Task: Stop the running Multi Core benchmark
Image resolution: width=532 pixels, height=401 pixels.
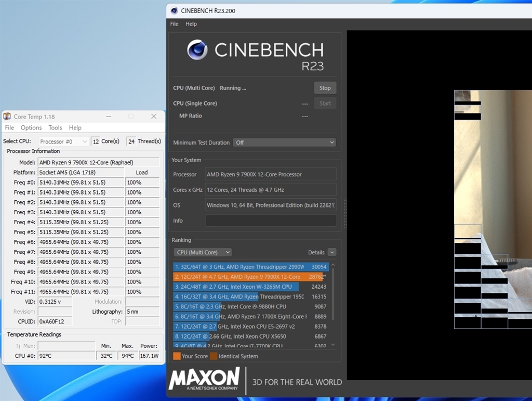Action: [325, 87]
